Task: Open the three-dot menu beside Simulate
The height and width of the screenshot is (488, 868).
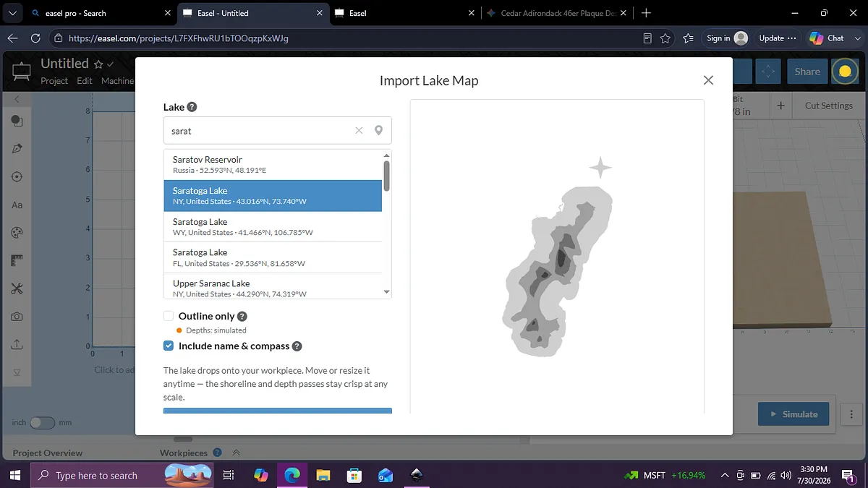Action: (851, 414)
